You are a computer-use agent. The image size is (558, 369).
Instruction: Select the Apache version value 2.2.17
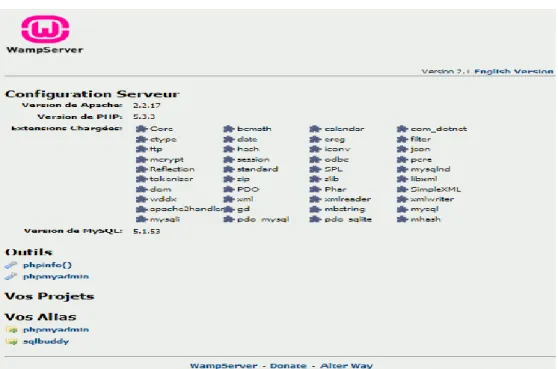147,105
